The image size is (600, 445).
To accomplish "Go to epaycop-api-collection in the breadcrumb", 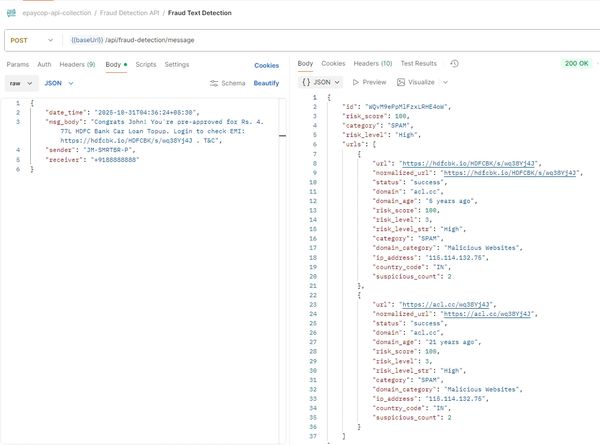I will click(59, 11).
